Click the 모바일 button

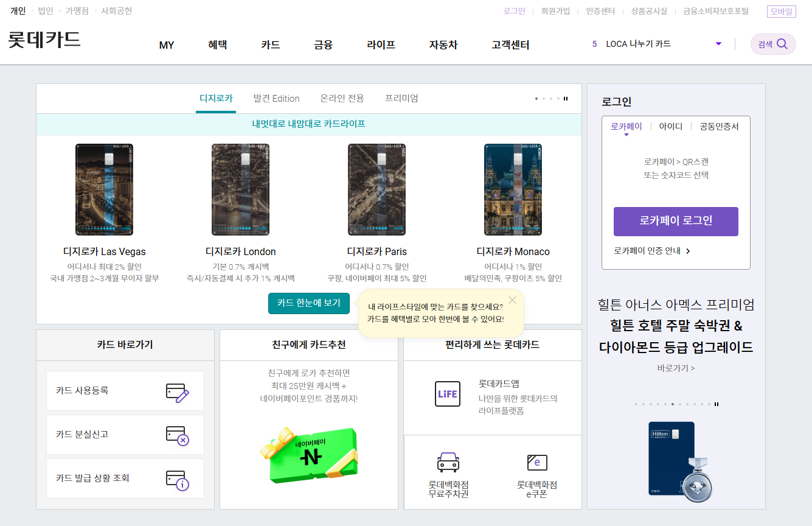[x=782, y=11]
